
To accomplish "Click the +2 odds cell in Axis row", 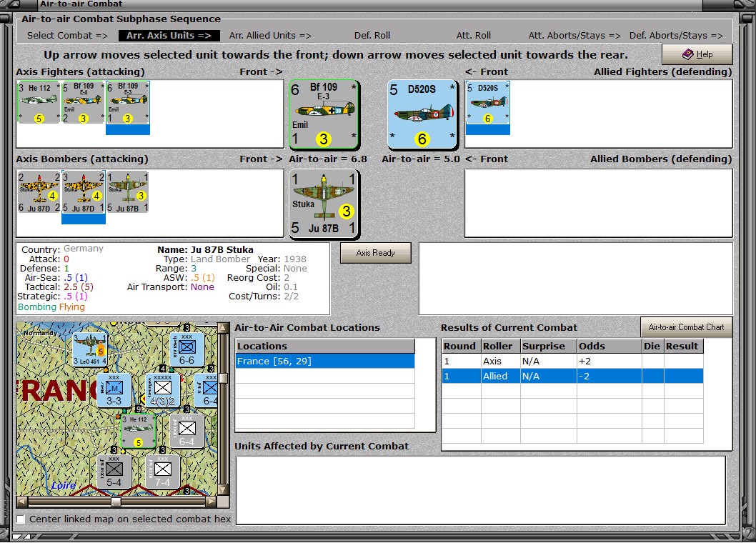I will coord(610,362).
